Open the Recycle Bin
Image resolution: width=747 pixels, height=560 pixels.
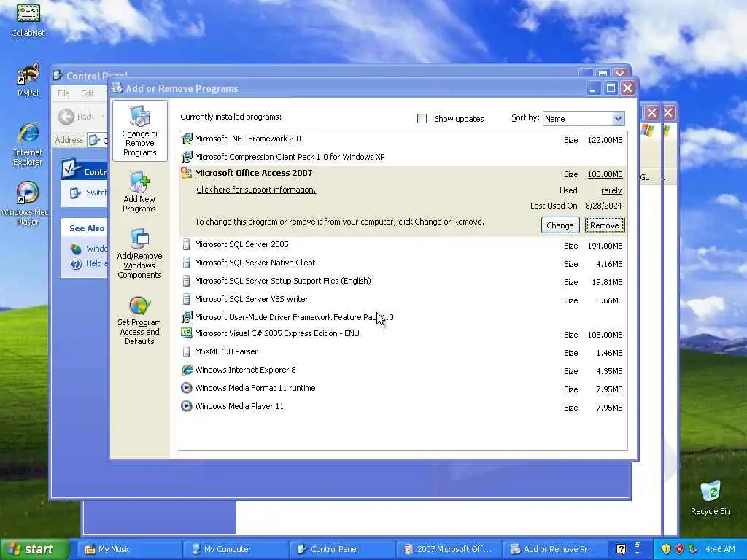click(x=711, y=497)
